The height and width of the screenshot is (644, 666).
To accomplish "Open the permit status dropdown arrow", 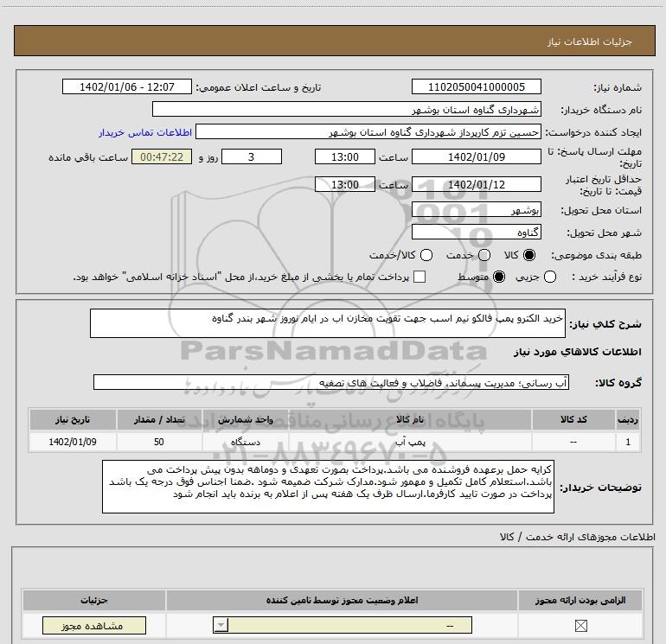I will [221, 625].
